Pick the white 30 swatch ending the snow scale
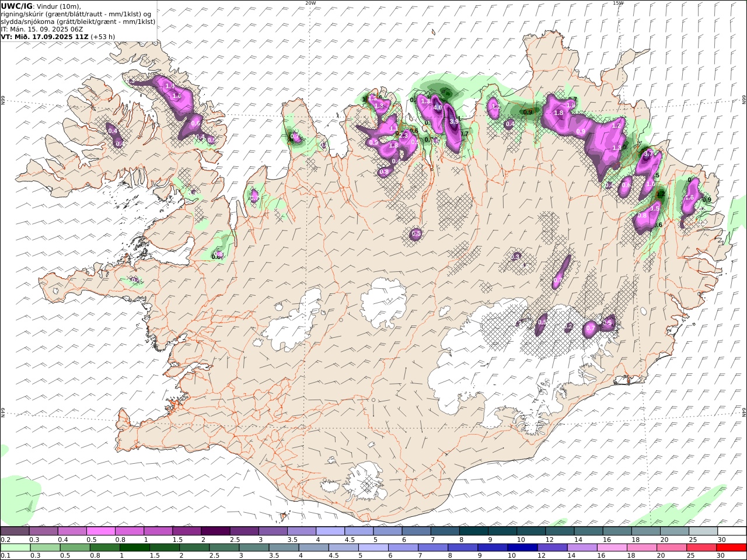Image resolution: width=747 pixels, height=560 pixels. (x=731, y=531)
